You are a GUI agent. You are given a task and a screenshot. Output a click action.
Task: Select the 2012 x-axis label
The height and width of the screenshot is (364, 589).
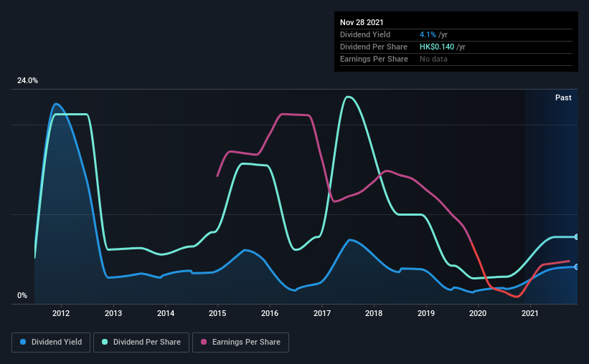pyautogui.click(x=61, y=313)
